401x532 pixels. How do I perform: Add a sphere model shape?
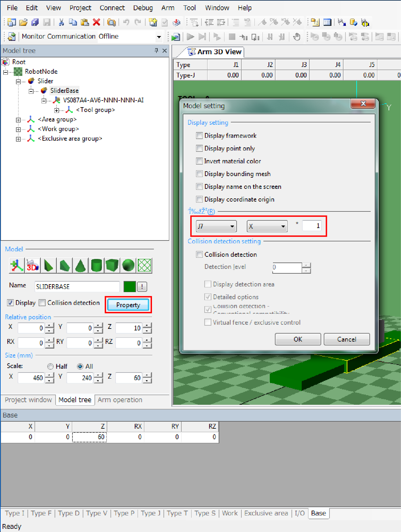coord(128,265)
